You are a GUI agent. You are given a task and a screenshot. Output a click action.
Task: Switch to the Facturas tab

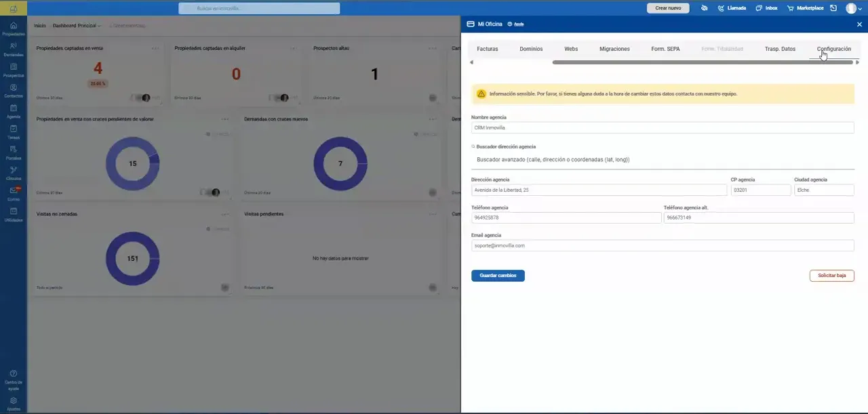pos(488,49)
